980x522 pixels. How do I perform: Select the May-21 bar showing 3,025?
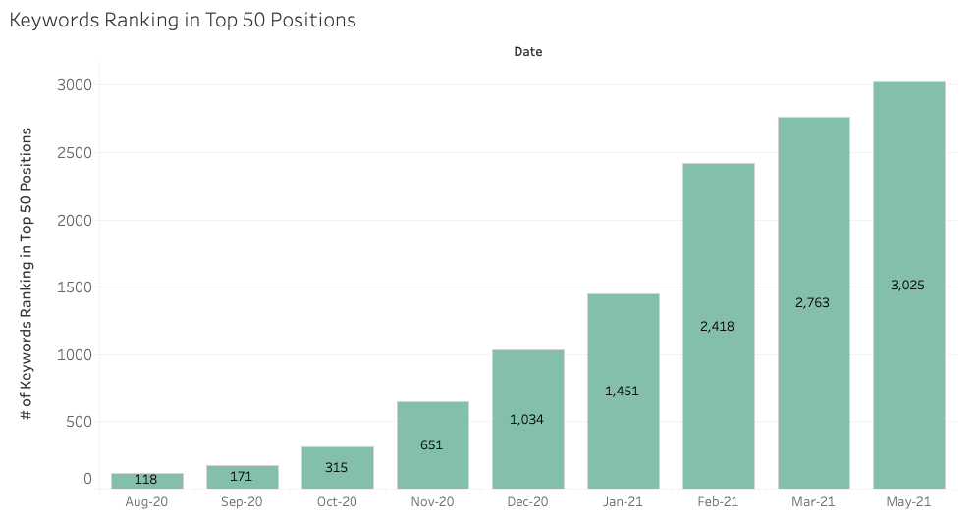[908, 285]
